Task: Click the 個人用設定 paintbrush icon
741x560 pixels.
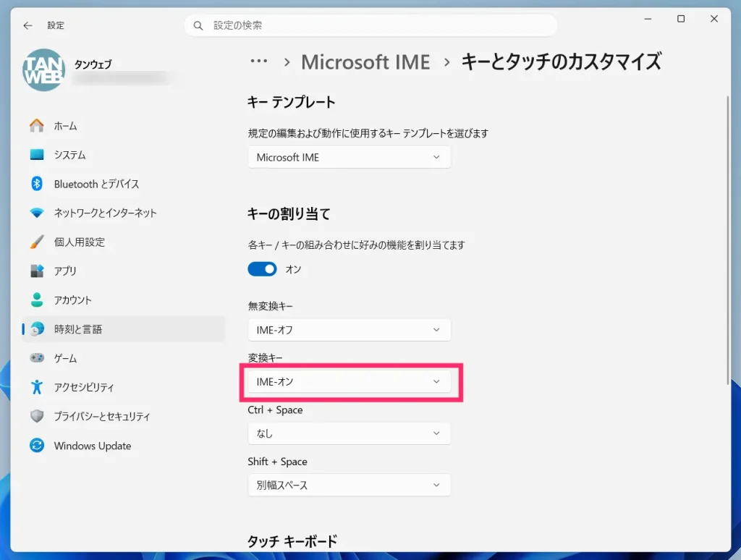Action: (37, 242)
